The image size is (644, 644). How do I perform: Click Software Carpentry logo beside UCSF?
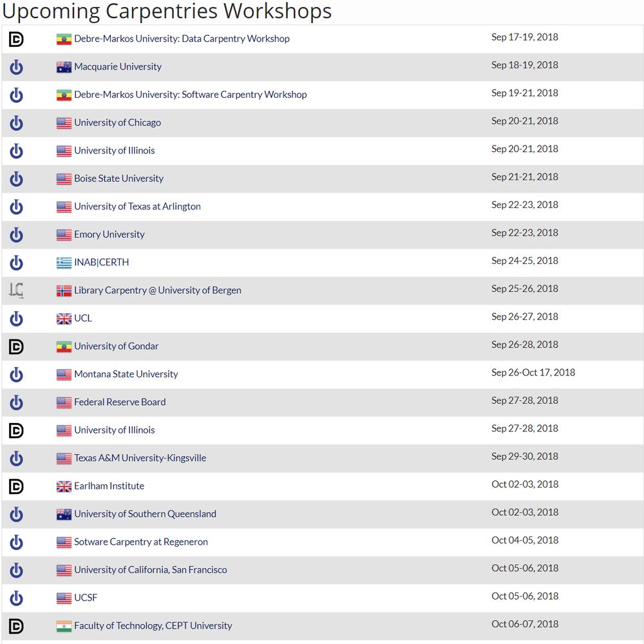pyautogui.click(x=16, y=598)
